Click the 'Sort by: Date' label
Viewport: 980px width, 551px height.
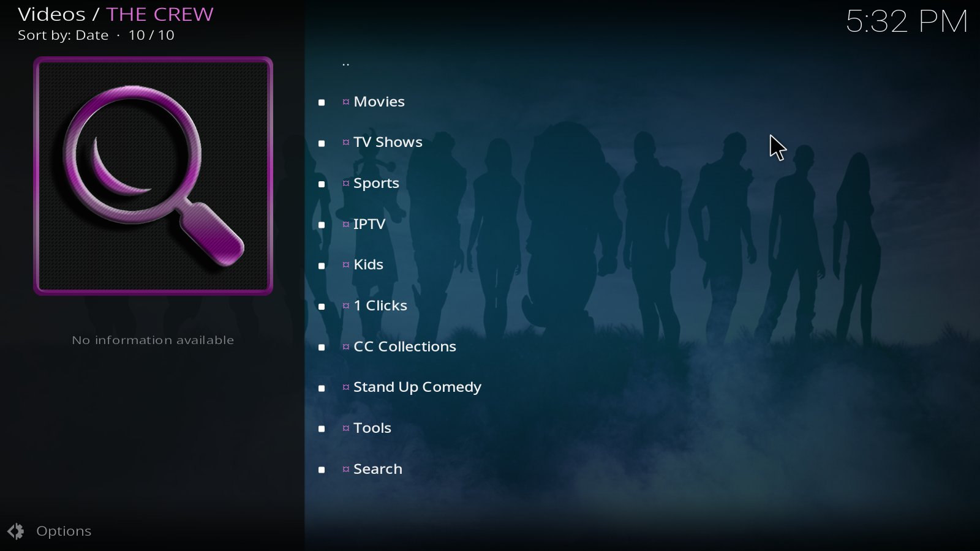[x=63, y=36]
